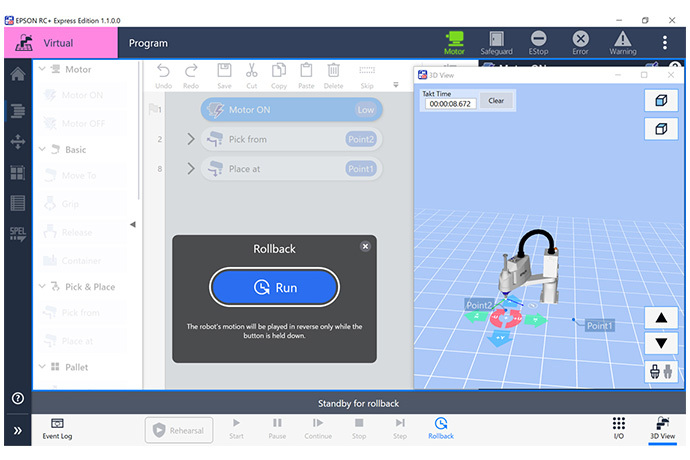The width and height of the screenshot is (690, 460).
Task: Collapse the Basic command category
Action: tap(42, 149)
